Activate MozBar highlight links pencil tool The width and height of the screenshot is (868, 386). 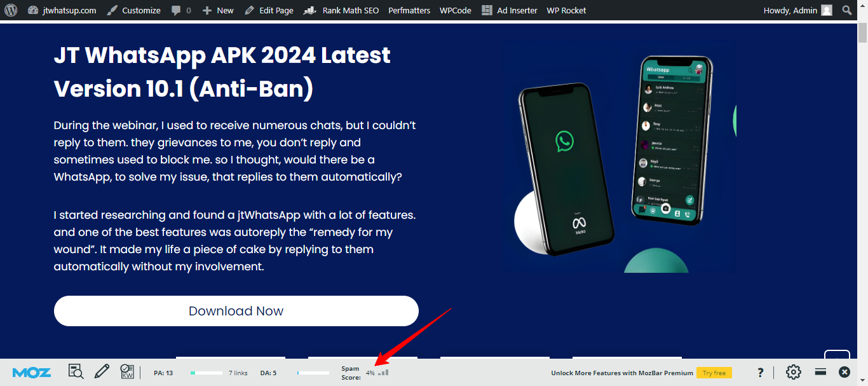(x=102, y=372)
